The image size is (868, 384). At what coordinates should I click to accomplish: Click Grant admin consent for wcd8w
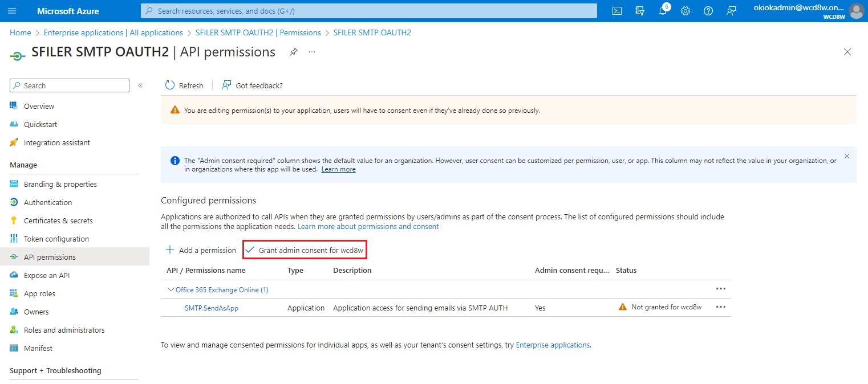(x=305, y=250)
